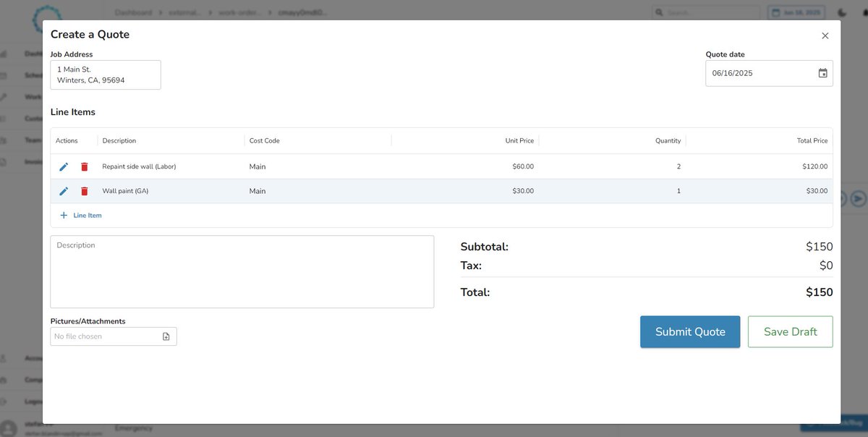Viewport: 868px width, 437px height.
Task: Add a new Line Item
Action: pos(81,216)
